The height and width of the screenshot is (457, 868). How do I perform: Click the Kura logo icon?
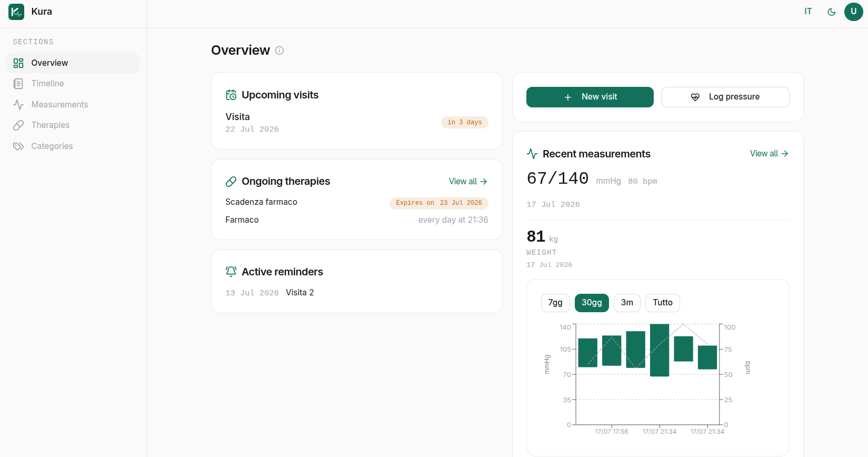tap(16, 12)
